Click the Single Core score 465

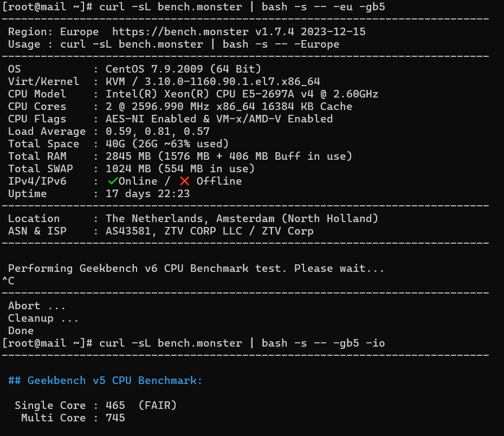(x=115, y=406)
